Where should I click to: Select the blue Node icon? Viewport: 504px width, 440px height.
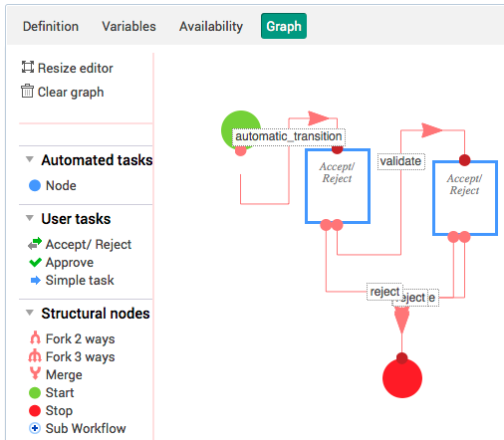pos(35,185)
